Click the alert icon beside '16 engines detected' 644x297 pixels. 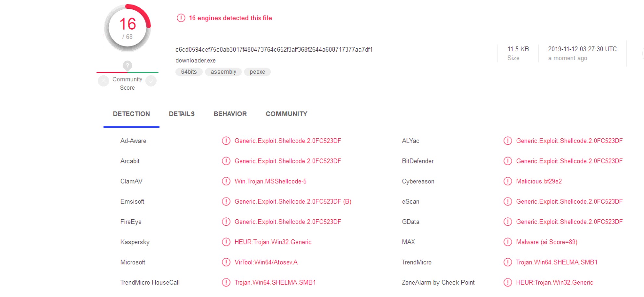181,18
